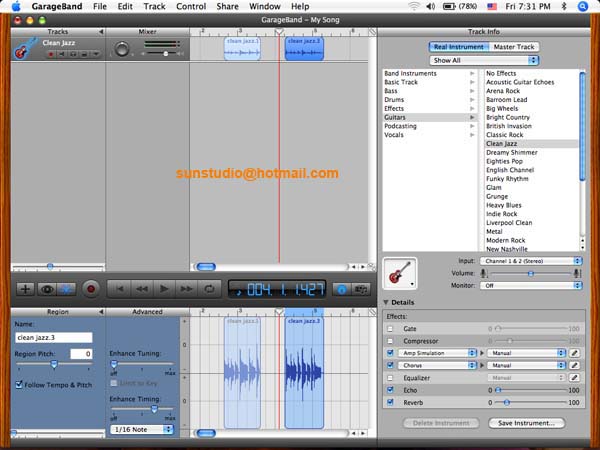Open the Control menu

[191, 7]
